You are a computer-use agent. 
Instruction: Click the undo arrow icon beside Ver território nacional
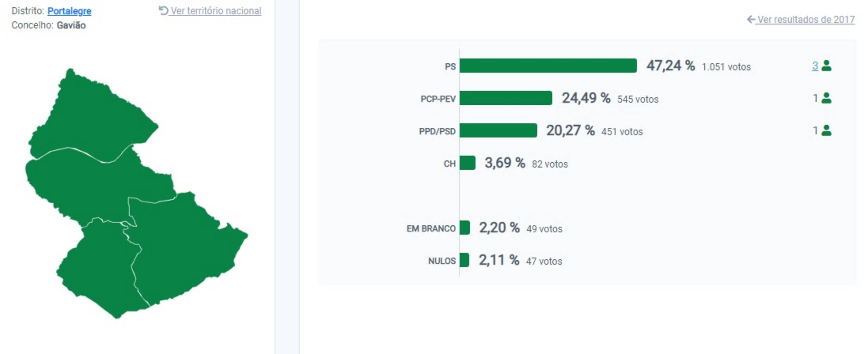point(163,11)
